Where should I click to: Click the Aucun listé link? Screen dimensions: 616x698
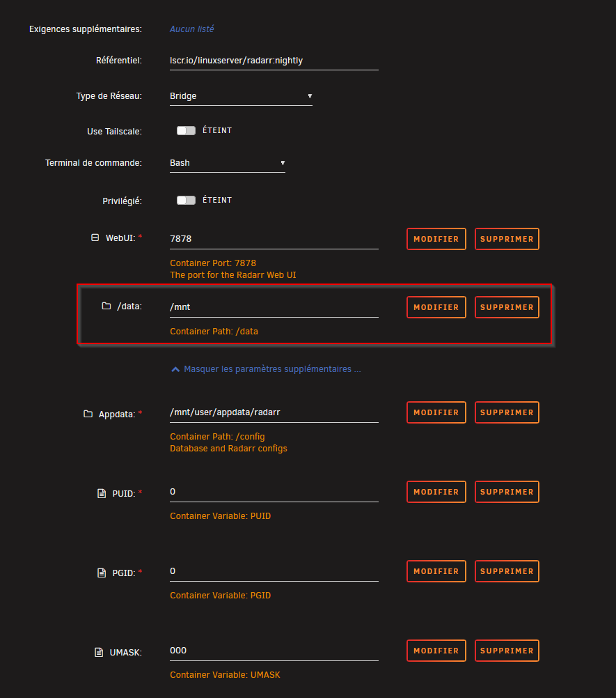tap(191, 29)
